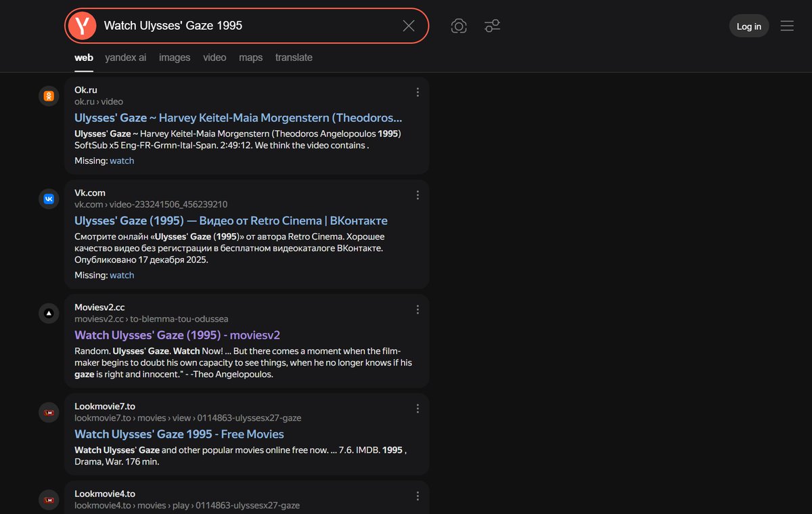The image size is (812, 514).
Task: Click the Yandex logo in search bar
Action: (x=82, y=26)
